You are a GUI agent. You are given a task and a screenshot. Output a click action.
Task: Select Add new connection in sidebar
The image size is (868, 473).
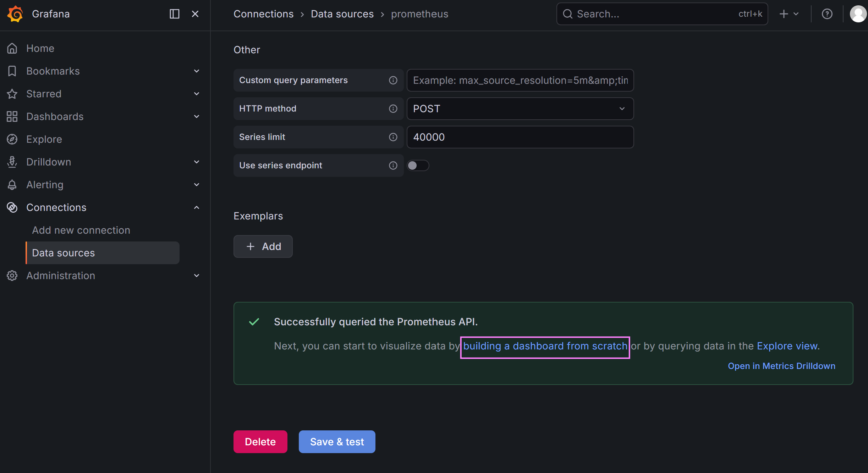click(81, 230)
